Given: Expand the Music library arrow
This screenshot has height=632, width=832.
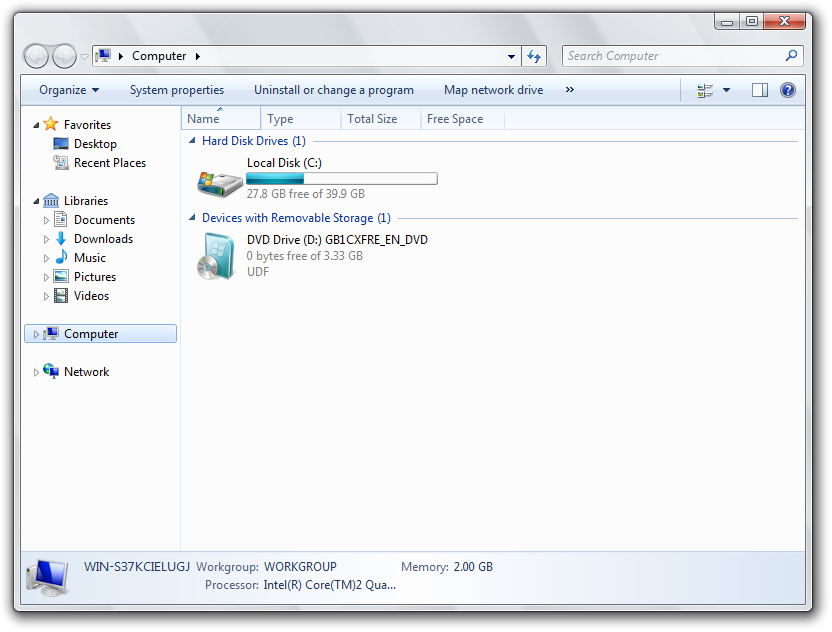Looking at the screenshot, I should click(46, 258).
